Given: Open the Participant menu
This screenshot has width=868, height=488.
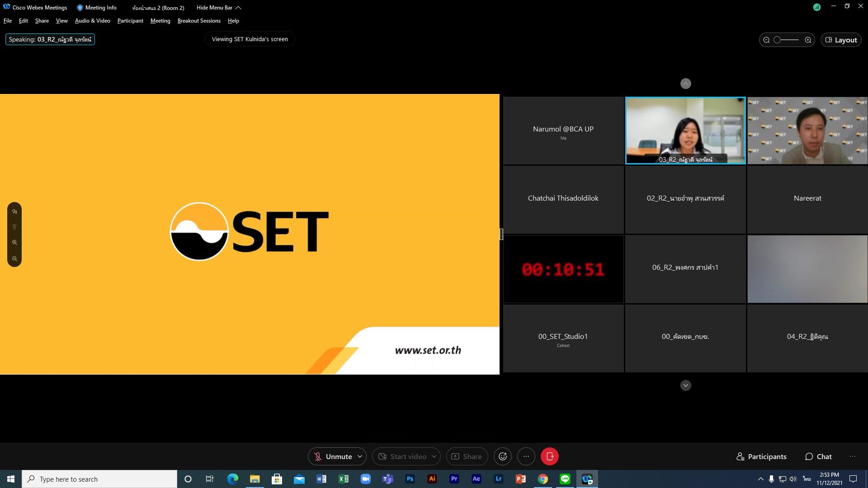Looking at the screenshot, I should [130, 21].
